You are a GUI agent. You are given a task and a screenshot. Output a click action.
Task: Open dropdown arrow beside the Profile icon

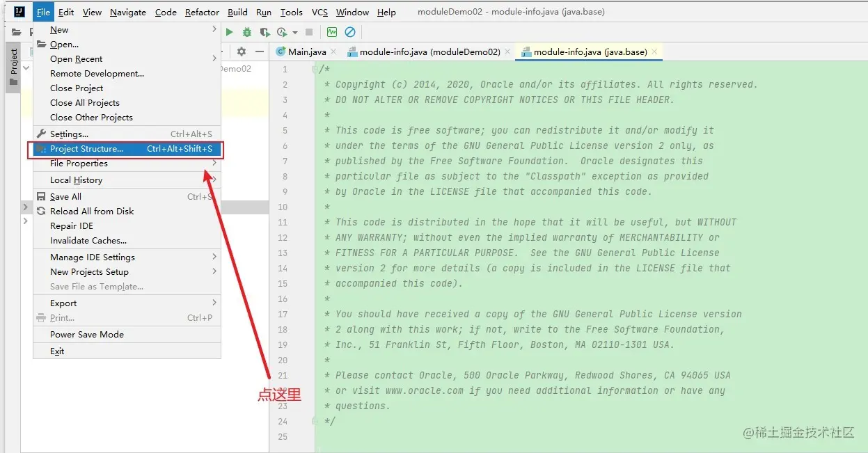295,33
